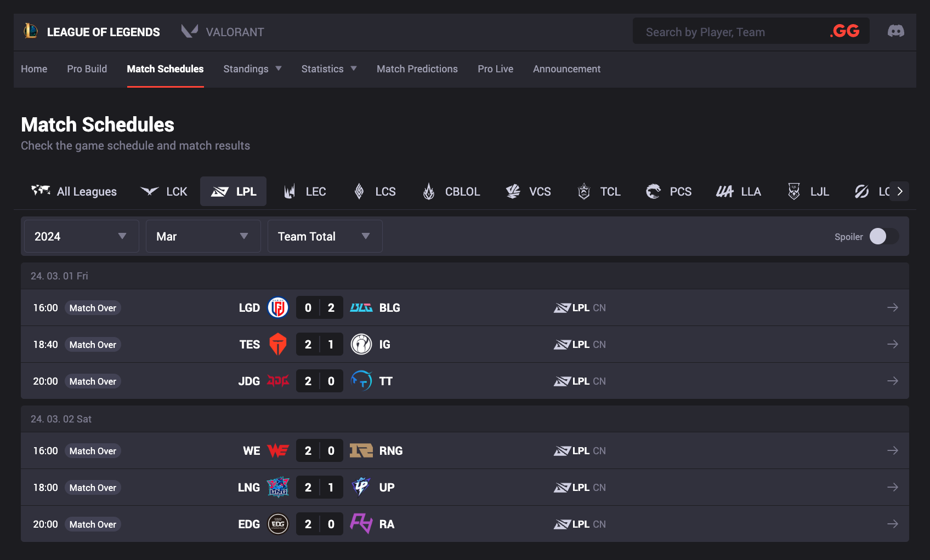Open the 2024 year dropdown
930x560 pixels.
[x=81, y=236]
